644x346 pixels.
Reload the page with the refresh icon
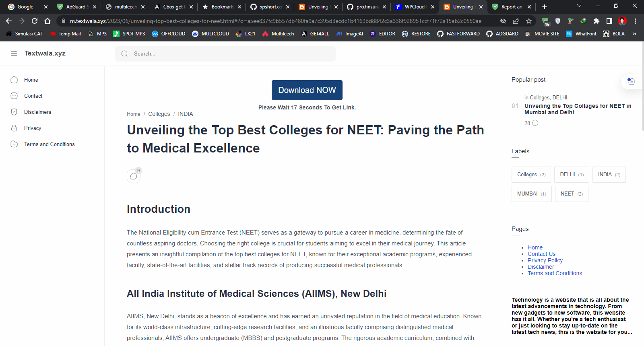pos(35,21)
